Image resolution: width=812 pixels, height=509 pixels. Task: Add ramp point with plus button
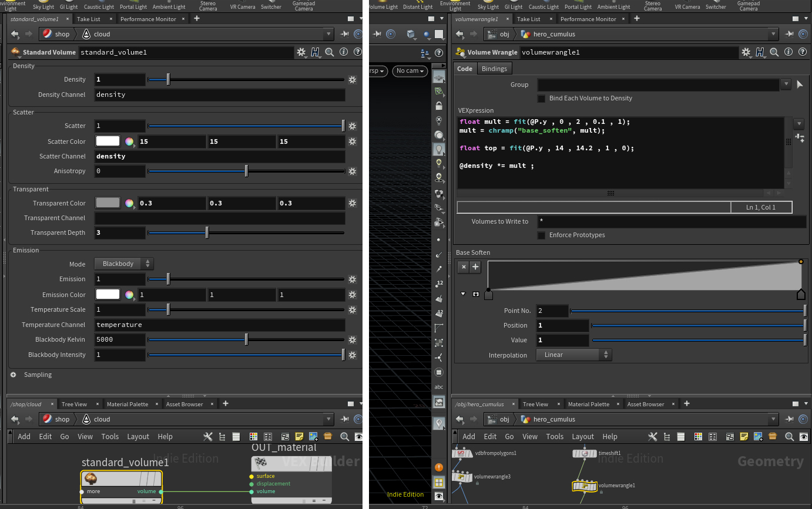475,267
